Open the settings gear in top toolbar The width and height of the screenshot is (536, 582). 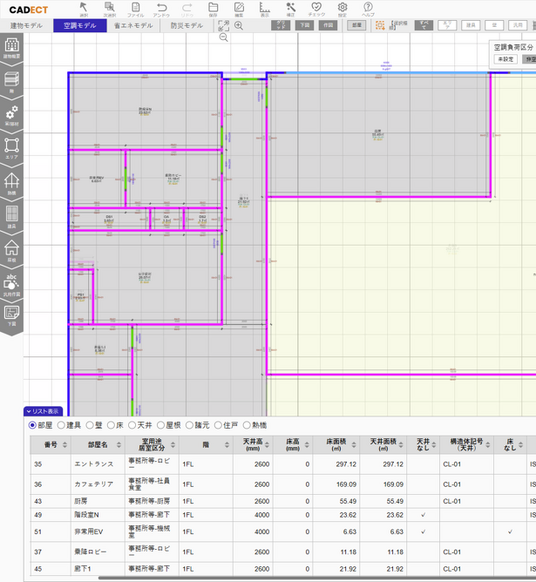[342, 9]
